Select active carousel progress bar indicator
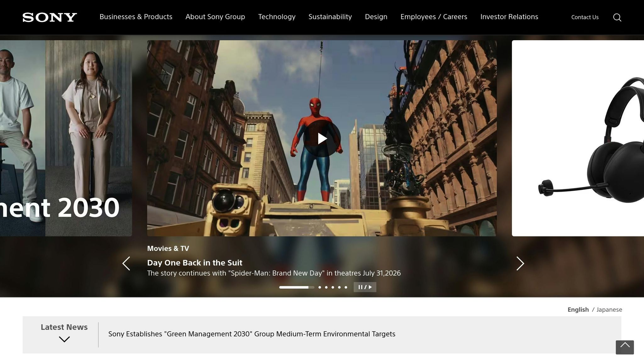This screenshot has height=362, width=644. pyautogui.click(x=297, y=287)
